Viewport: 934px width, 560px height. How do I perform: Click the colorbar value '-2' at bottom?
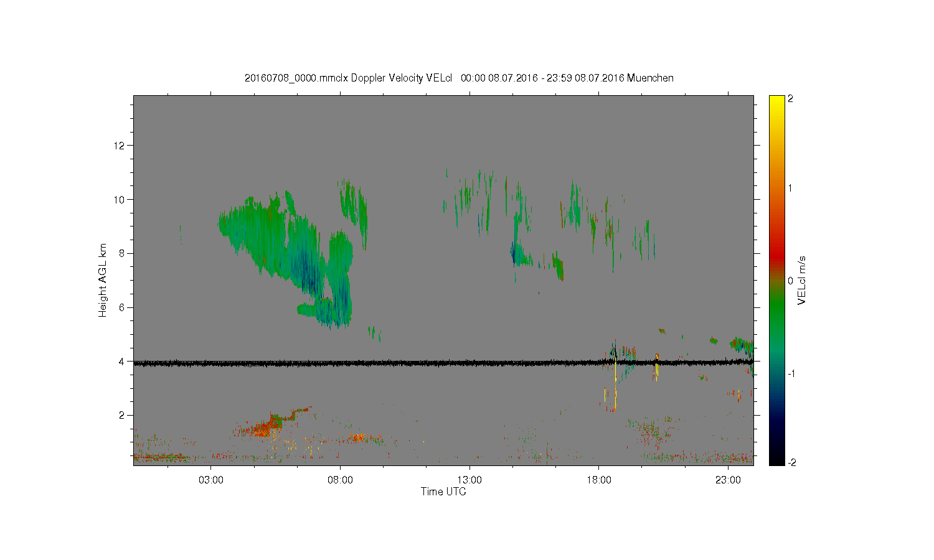[x=791, y=462]
